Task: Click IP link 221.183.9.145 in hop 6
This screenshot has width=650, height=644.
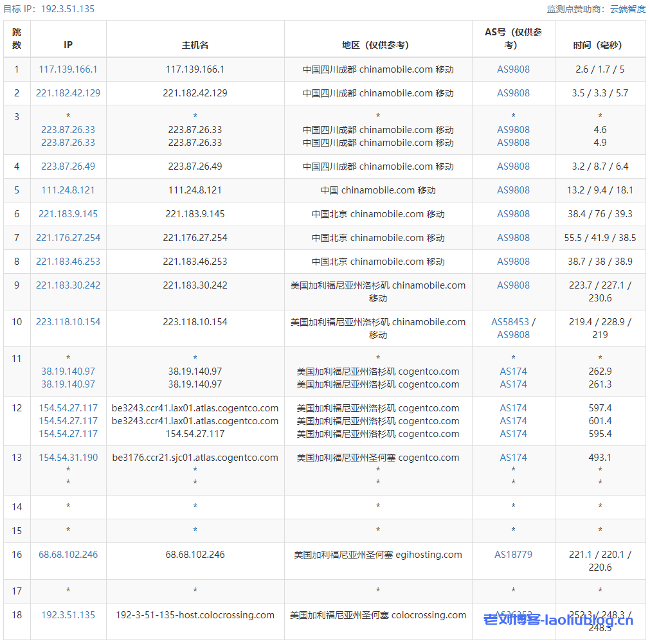Action: [68, 214]
